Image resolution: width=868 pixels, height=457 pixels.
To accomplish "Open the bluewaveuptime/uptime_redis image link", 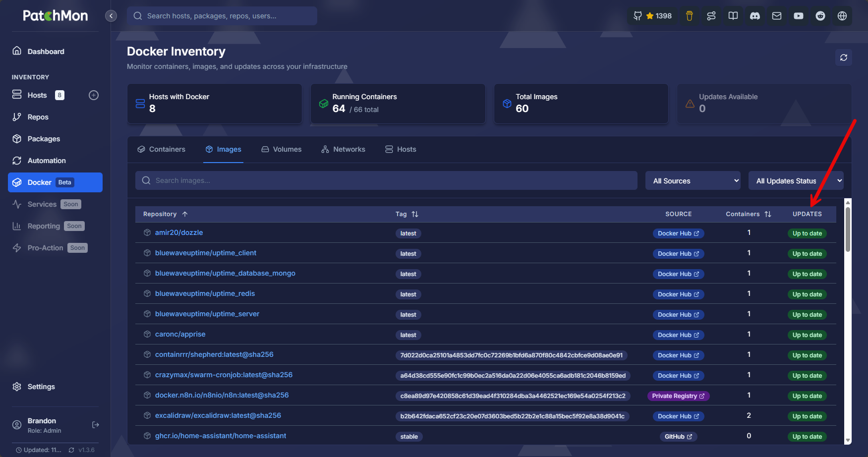I will coord(205,293).
